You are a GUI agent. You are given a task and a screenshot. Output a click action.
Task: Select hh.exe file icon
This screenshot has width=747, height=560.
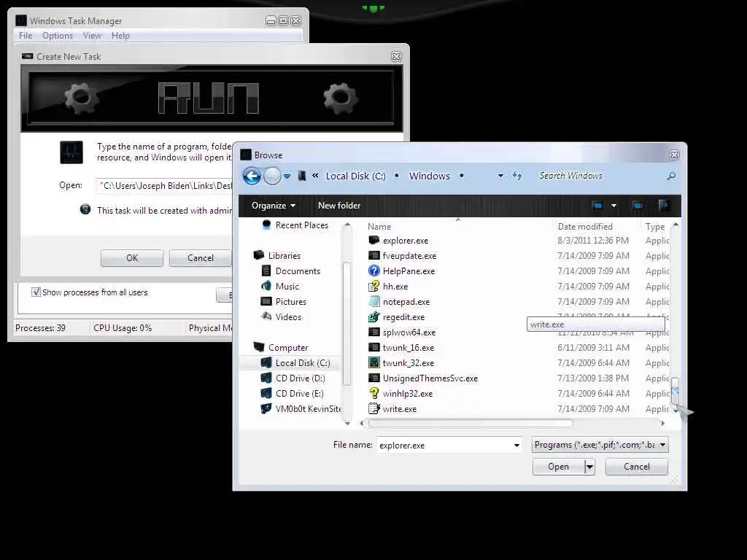click(374, 286)
